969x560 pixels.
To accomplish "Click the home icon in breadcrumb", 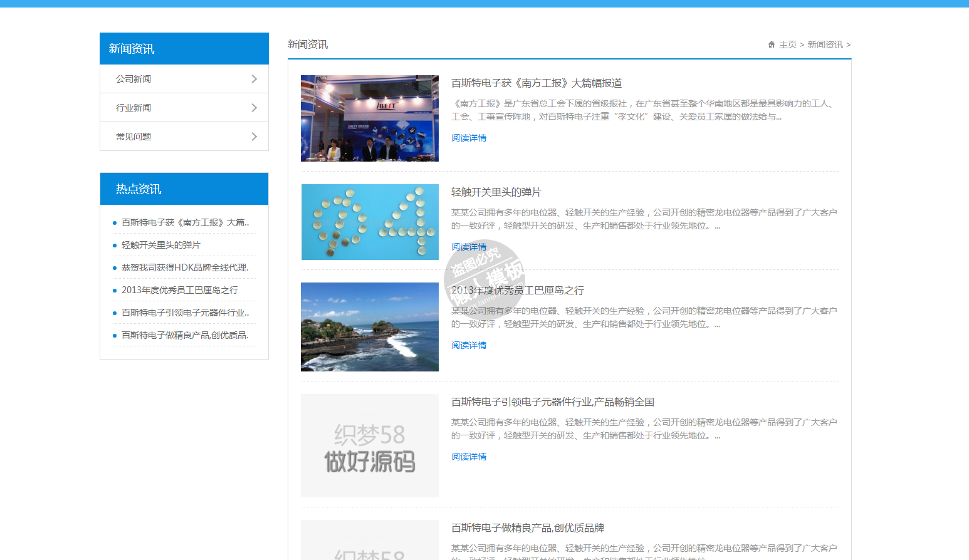I will coord(771,44).
